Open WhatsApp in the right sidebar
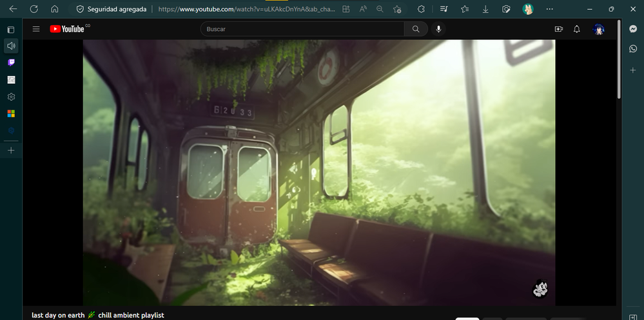 pyautogui.click(x=633, y=48)
